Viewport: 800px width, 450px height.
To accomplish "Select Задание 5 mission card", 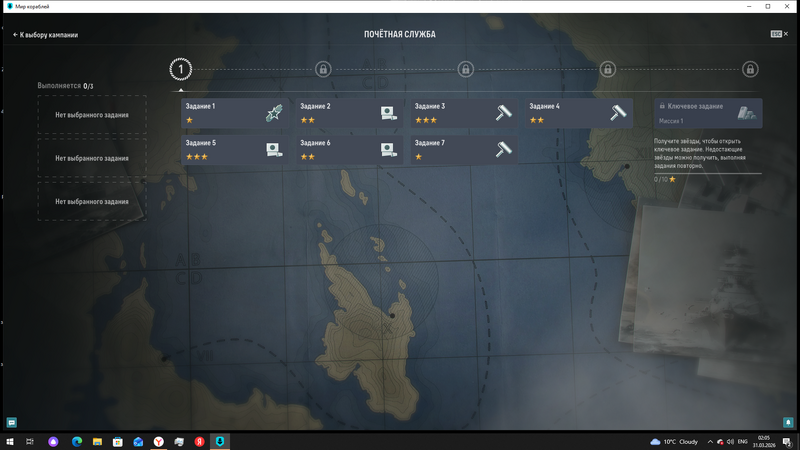I will 235,150.
